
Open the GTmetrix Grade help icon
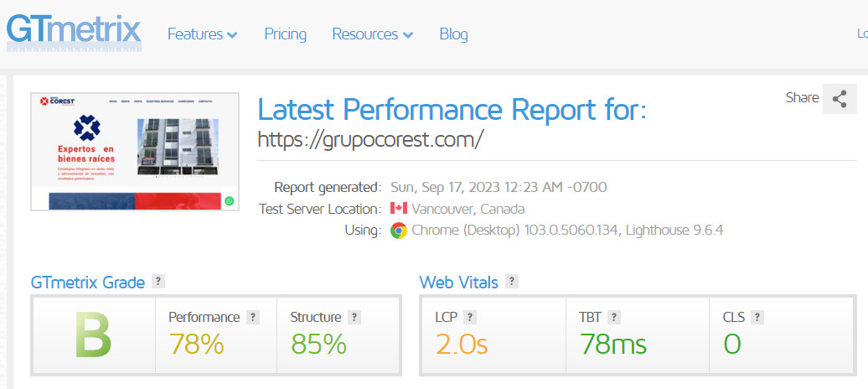pyautogui.click(x=158, y=282)
